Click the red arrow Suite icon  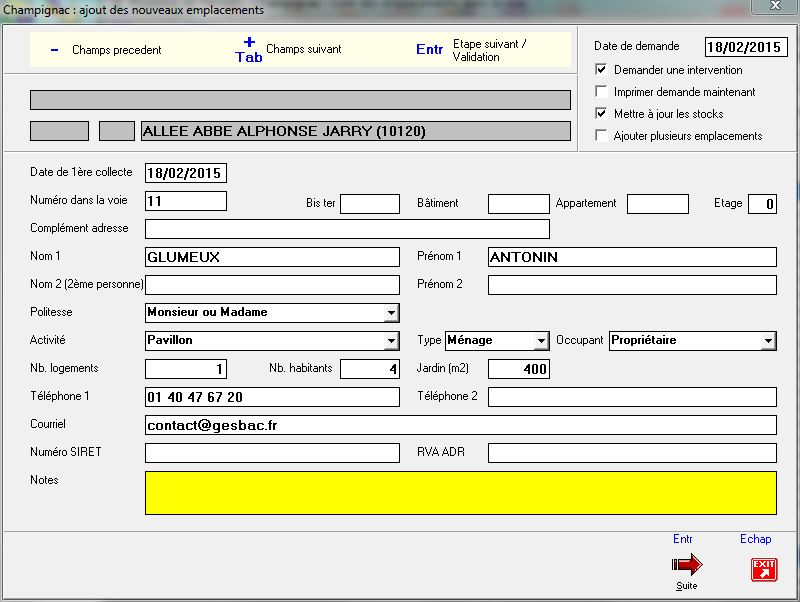[686, 567]
